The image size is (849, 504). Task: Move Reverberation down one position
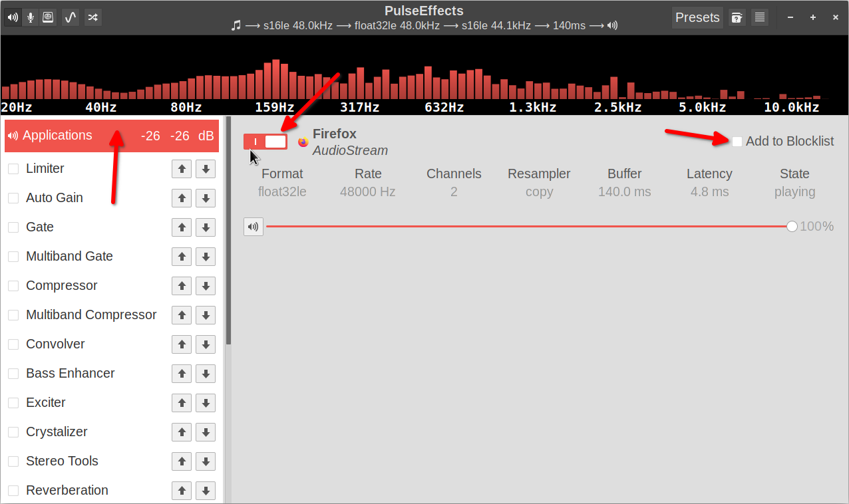[x=206, y=491]
